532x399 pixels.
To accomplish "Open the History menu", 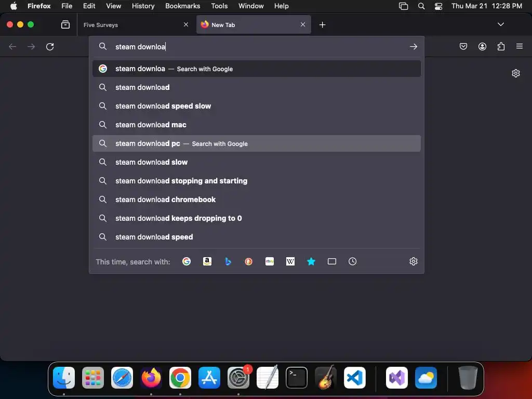I will 143,6.
